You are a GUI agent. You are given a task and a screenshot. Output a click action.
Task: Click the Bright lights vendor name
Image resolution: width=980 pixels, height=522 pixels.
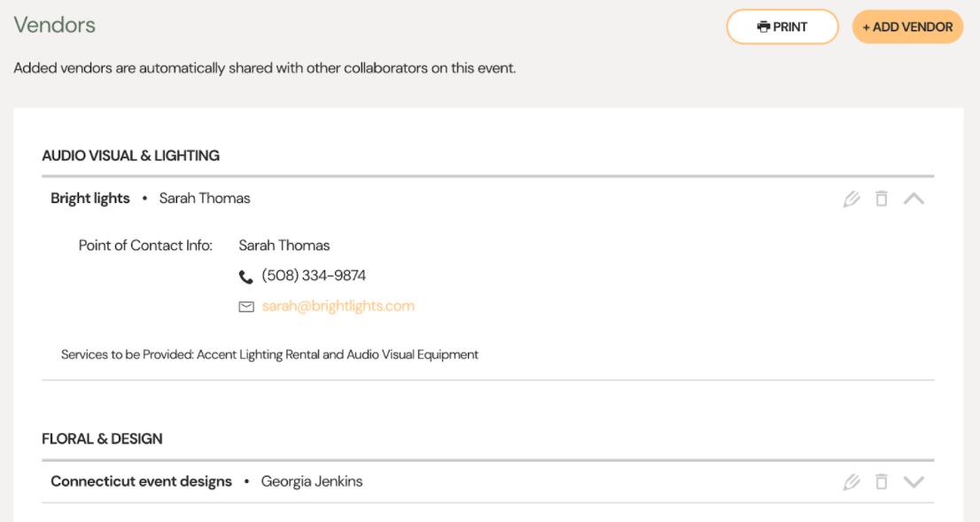pos(90,199)
